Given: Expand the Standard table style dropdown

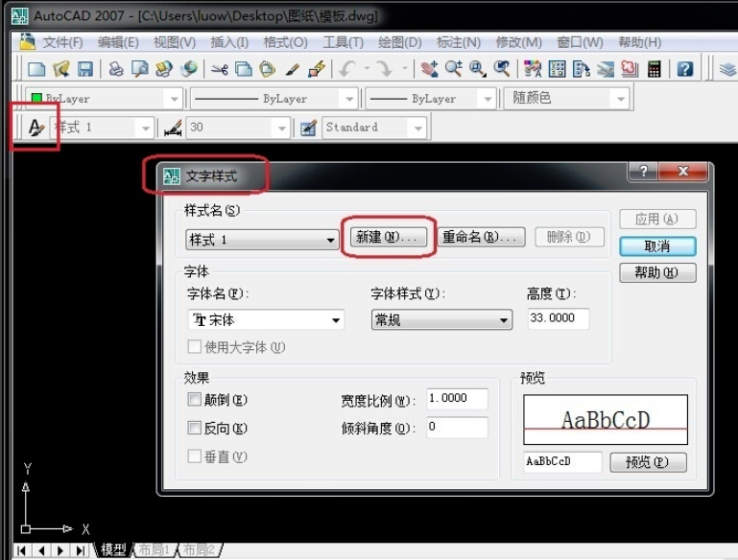Looking at the screenshot, I should 418,128.
